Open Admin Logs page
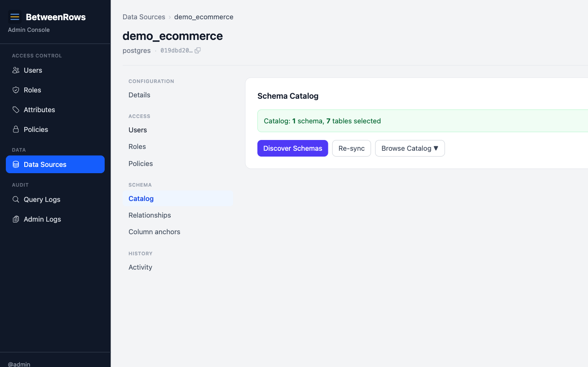The height and width of the screenshot is (367, 588). click(55, 219)
